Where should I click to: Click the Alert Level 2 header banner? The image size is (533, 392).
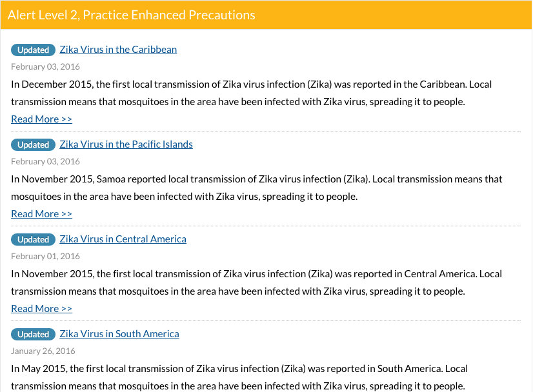[266, 15]
